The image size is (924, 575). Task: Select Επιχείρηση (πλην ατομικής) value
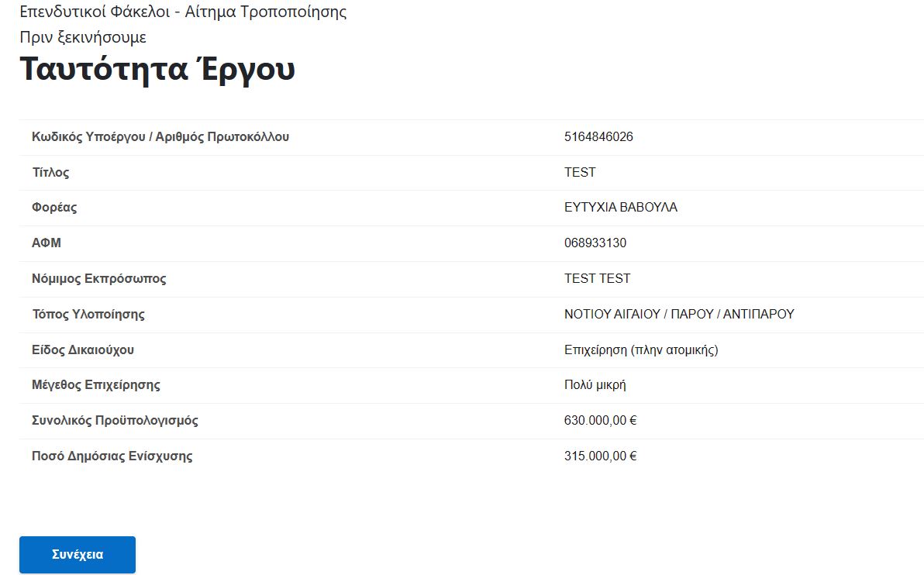[641, 350]
